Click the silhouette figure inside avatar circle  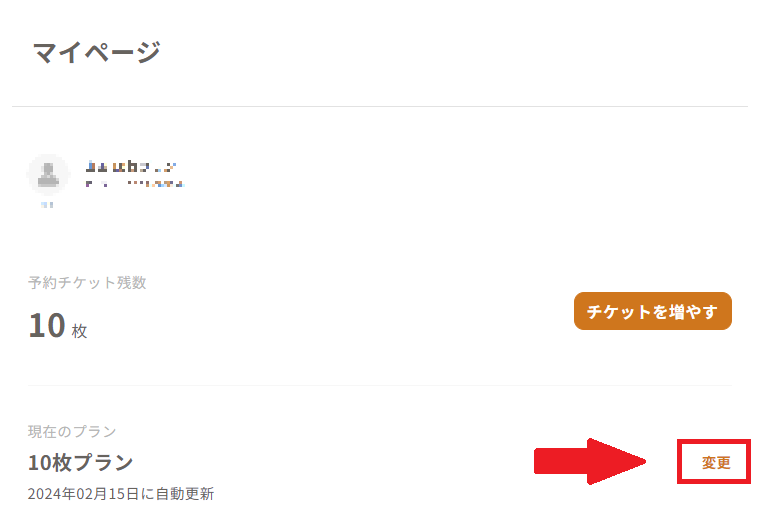tap(48, 174)
